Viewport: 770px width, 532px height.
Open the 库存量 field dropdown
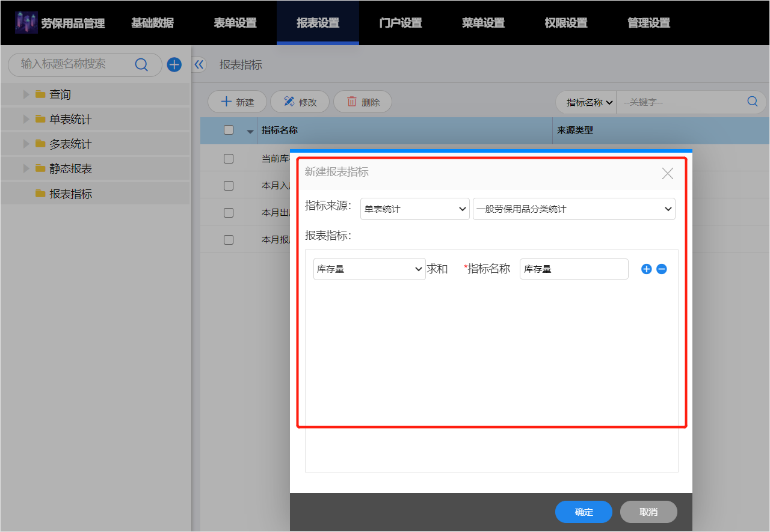(x=369, y=269)
